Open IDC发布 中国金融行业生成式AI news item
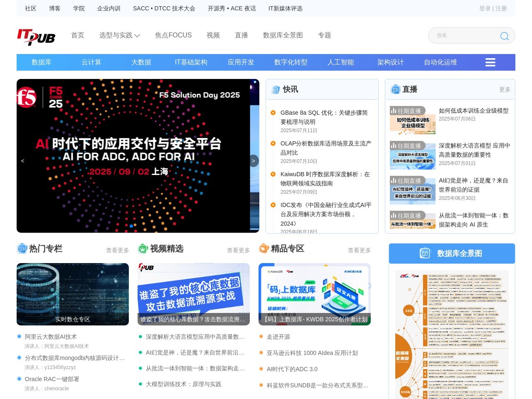Screen dimensions: 532x399 [326, 214]
